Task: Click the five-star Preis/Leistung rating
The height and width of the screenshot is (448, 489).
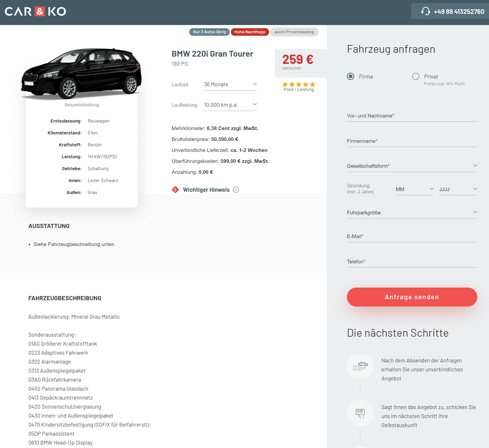Action: click(x=299, y=84)
